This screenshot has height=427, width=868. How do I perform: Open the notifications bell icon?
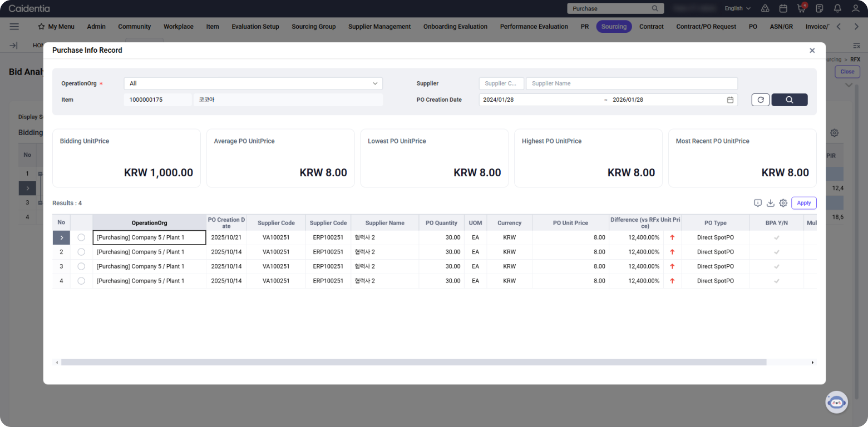tap(837, 8)
